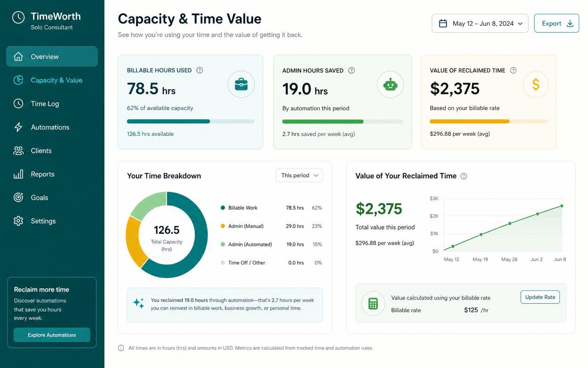
Task: Open Time Log in sidebar
Action: coord(52,103)
